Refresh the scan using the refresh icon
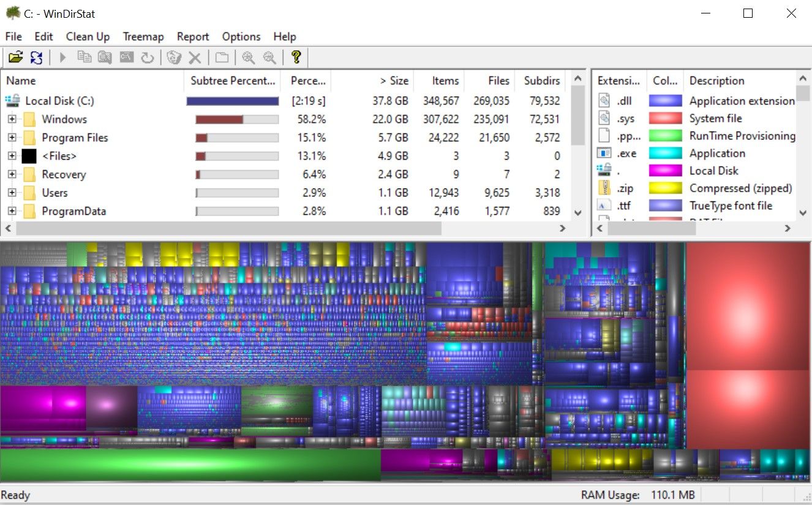812x505 pixels. 36,57
